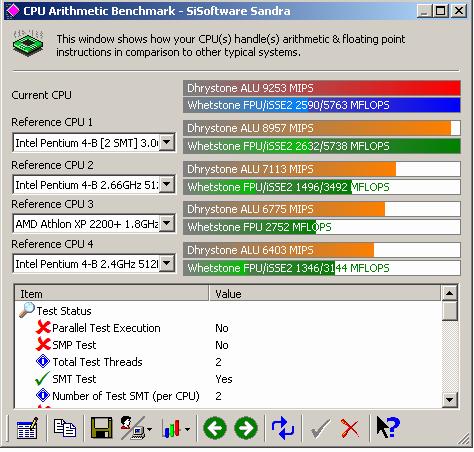Go back with the green left arrow
474x452 pixels.
point(215,428)
